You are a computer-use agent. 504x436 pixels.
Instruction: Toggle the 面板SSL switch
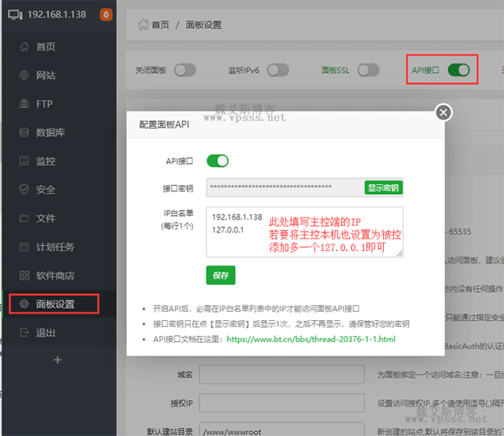[370, 71]
